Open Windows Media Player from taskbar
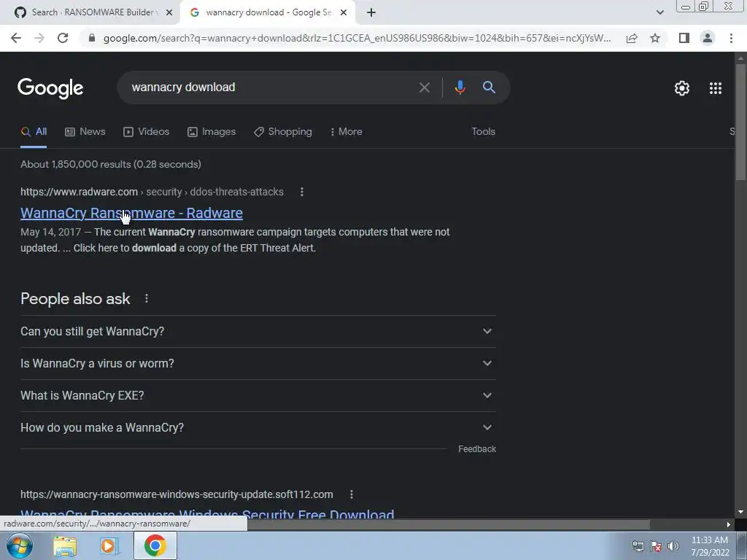Screen dimensions: 747x560 (109, 546)
